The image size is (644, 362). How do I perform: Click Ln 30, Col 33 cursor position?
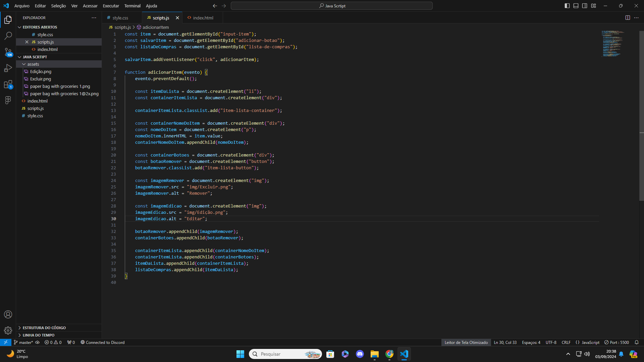(505, 342)
